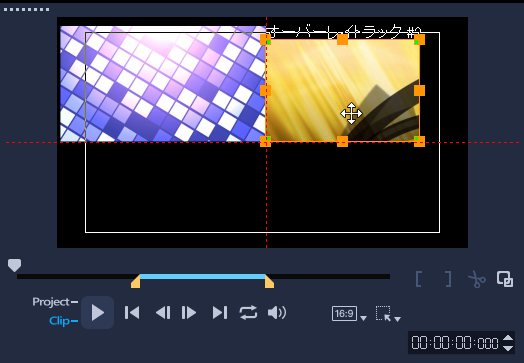
Task: Click the bottom-right corner overlay handle
Action: 419,141
